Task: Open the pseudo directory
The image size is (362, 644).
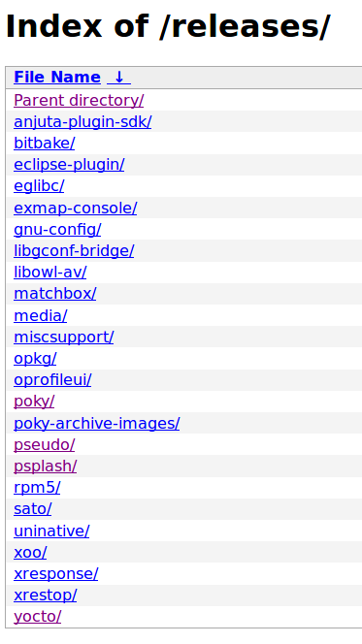Action: tap(45, 444)
